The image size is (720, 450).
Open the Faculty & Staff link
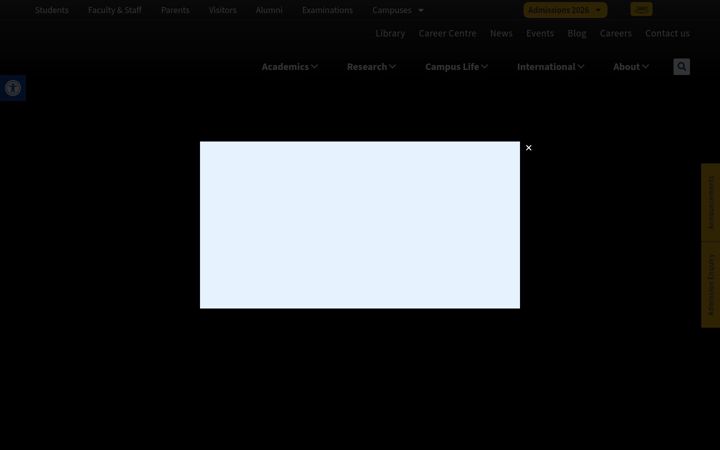pos(115,10)
